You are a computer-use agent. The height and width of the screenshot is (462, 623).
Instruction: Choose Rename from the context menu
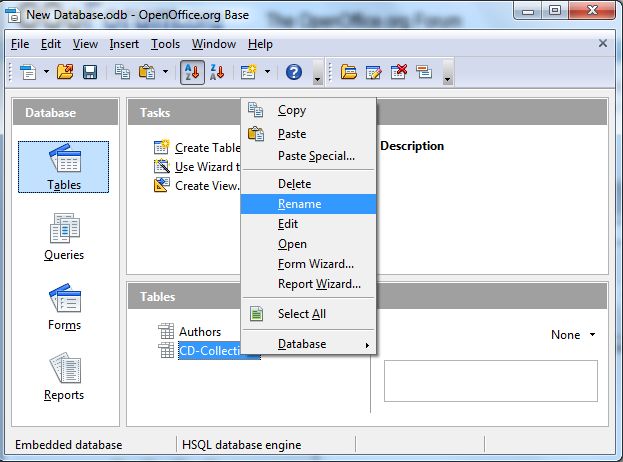299,204
